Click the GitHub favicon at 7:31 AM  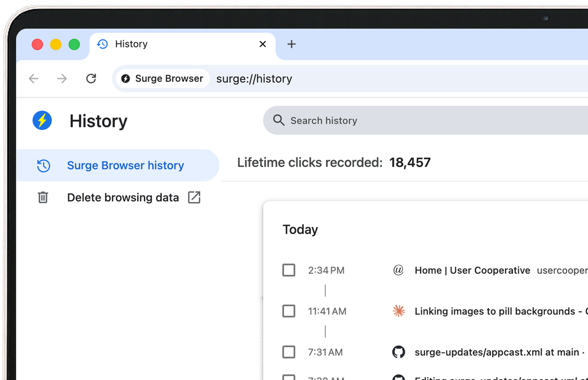tap(399, 352)
